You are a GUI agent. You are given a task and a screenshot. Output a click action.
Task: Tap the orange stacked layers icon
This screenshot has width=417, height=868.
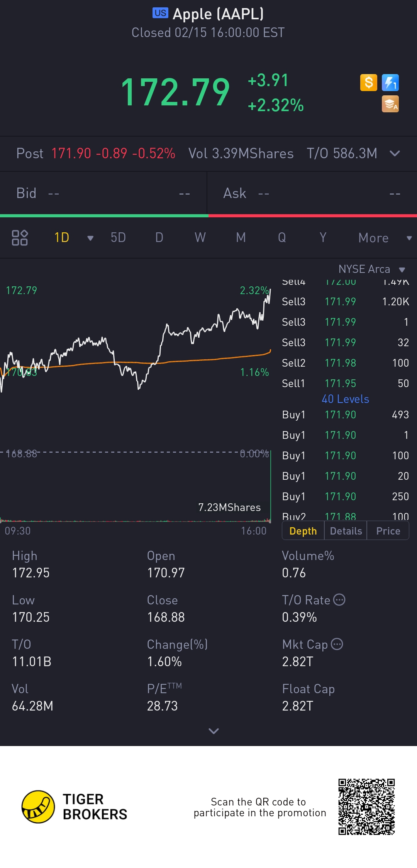click(x=390, y=104)
